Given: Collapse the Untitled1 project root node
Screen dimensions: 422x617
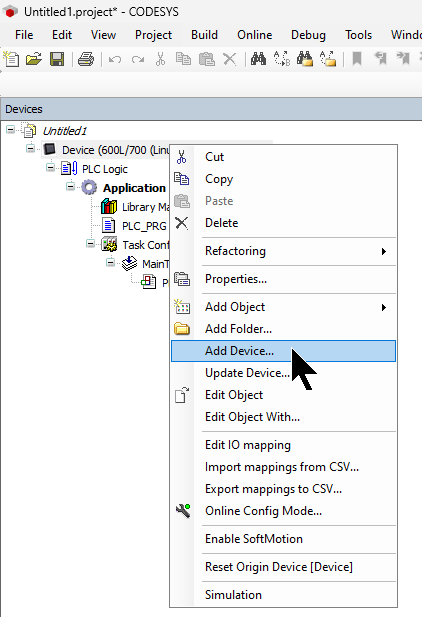Looking at the screenshot, I should click(11, 129).
